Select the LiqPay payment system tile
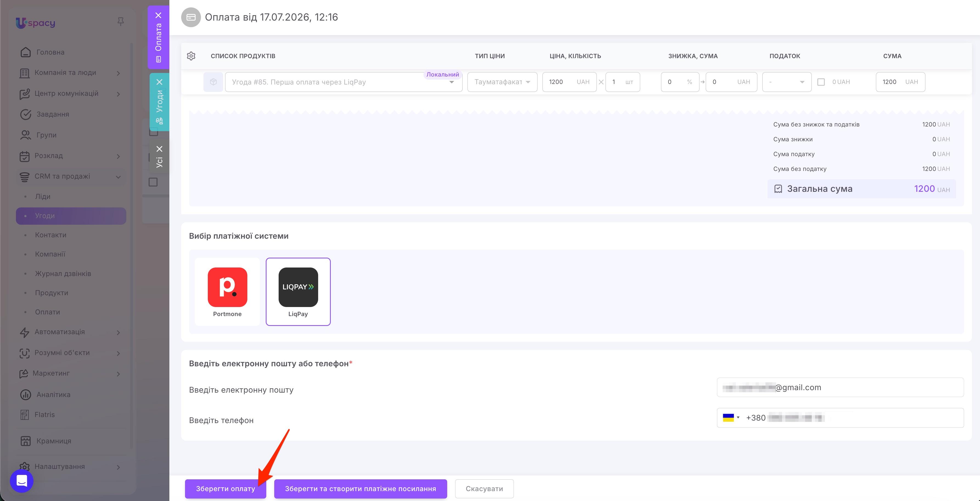This screenshot has width=980, height=501. pos(298,292)
